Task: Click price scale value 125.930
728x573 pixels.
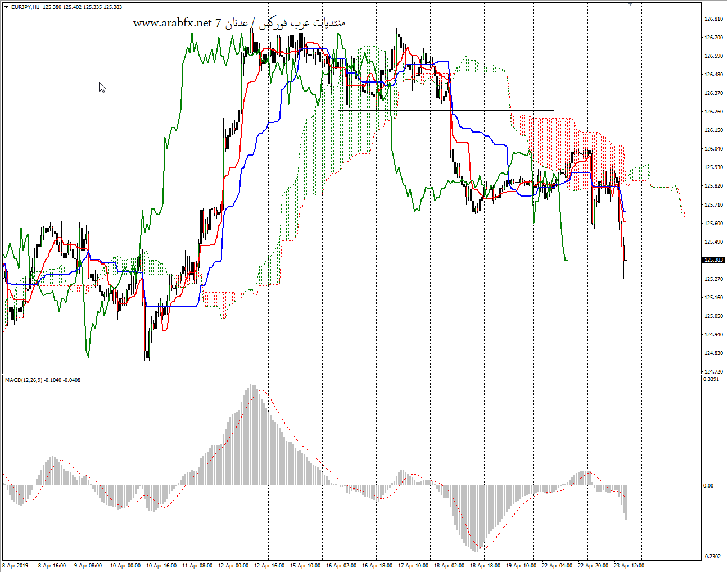Action: [713, 167]
